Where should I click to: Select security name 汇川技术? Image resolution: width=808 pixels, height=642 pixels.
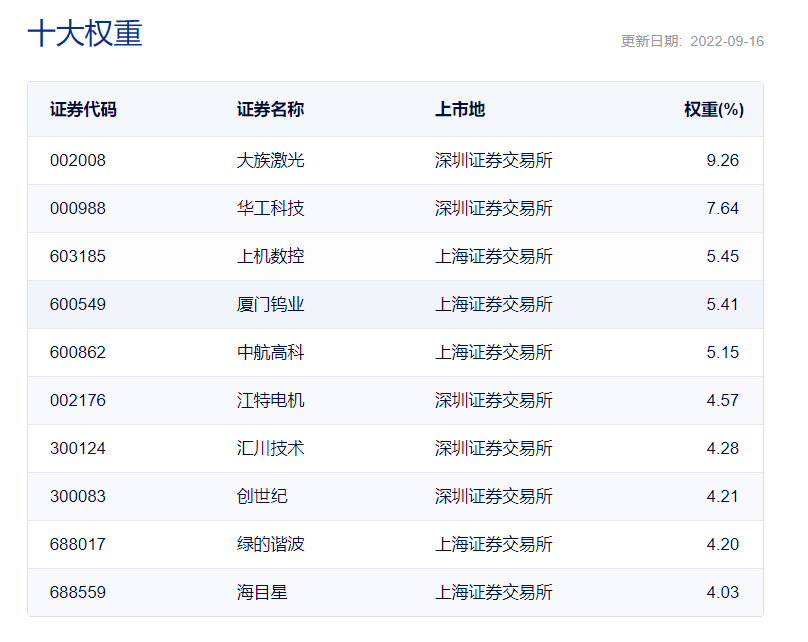click(x=271, y=448)
